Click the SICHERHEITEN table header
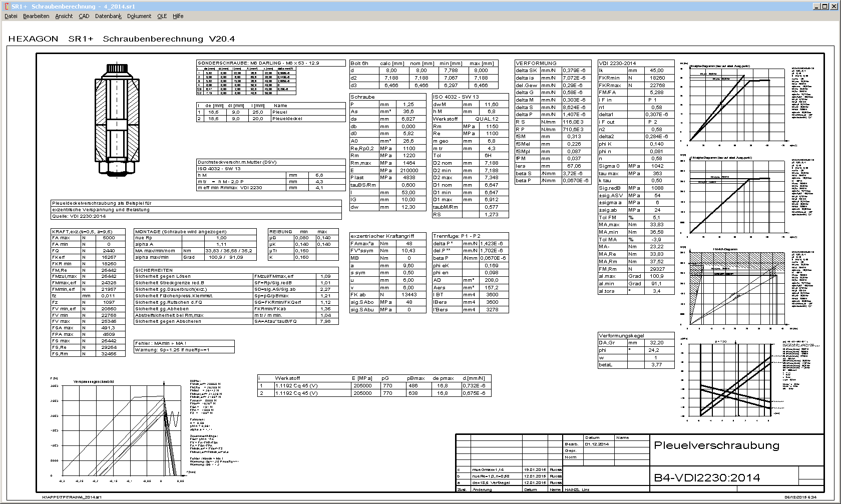 pyautogui.click(x=154, y=270)
